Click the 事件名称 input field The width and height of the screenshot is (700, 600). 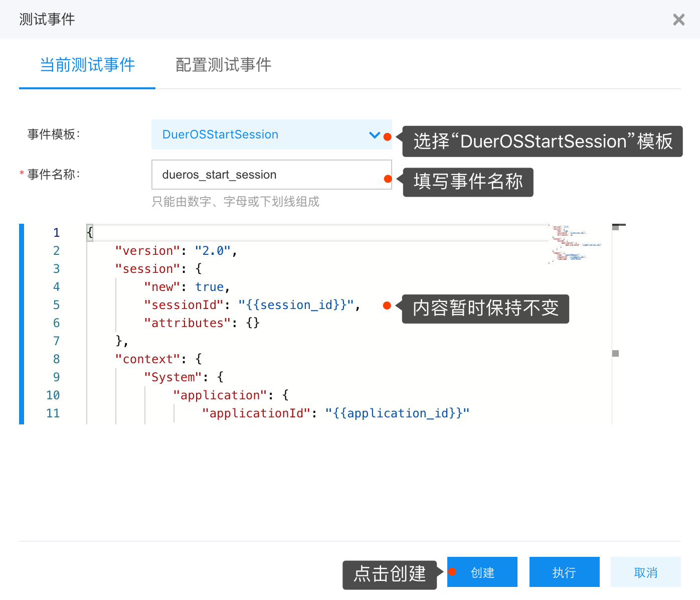coord(271,175)
